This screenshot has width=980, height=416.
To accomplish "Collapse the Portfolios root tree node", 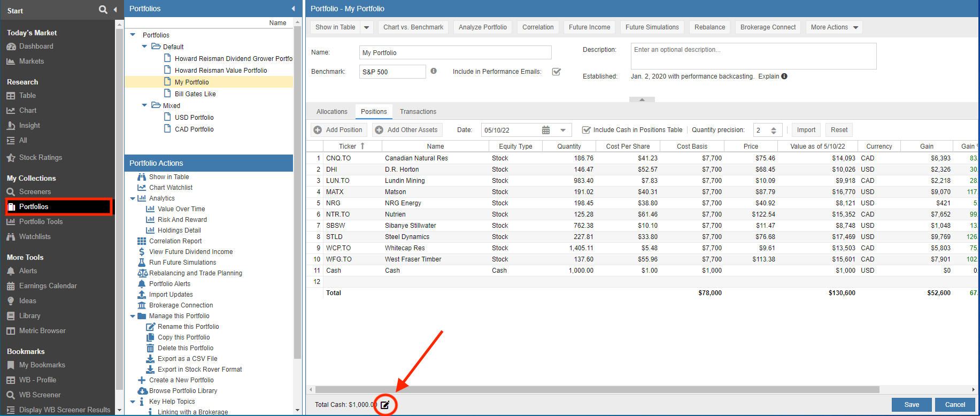I will pyautogui.click(x=133, y=35).
